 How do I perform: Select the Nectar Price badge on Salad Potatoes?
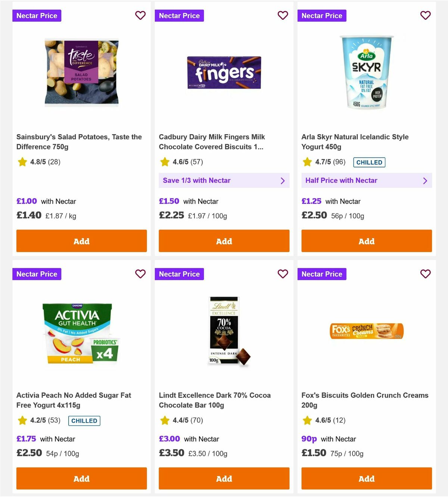[x=37, y=15]
